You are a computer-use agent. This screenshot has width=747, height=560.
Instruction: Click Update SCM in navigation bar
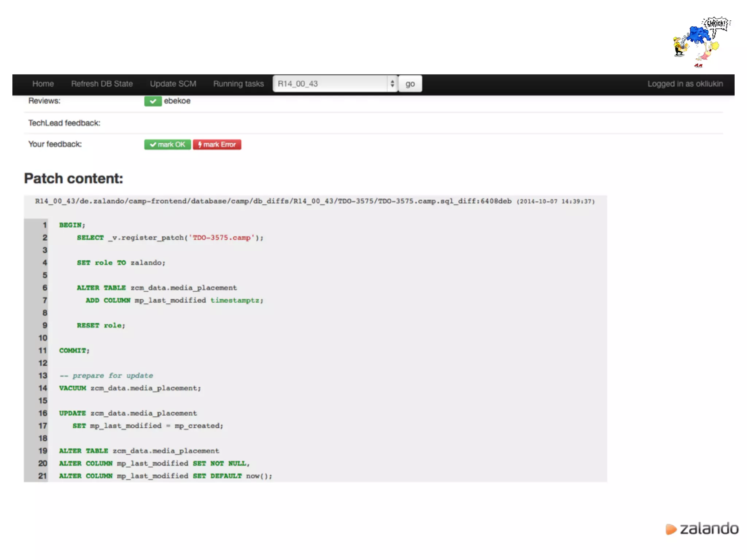[x=173, y=84]
